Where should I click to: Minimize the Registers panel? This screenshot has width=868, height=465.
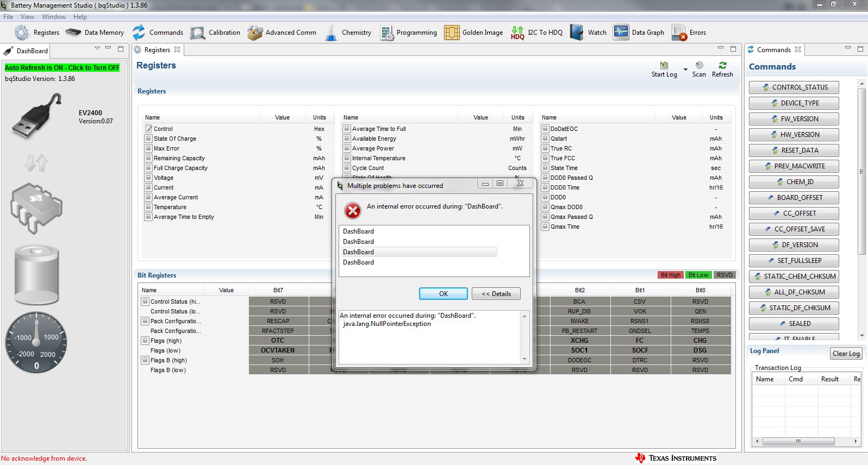click(721, 48)
